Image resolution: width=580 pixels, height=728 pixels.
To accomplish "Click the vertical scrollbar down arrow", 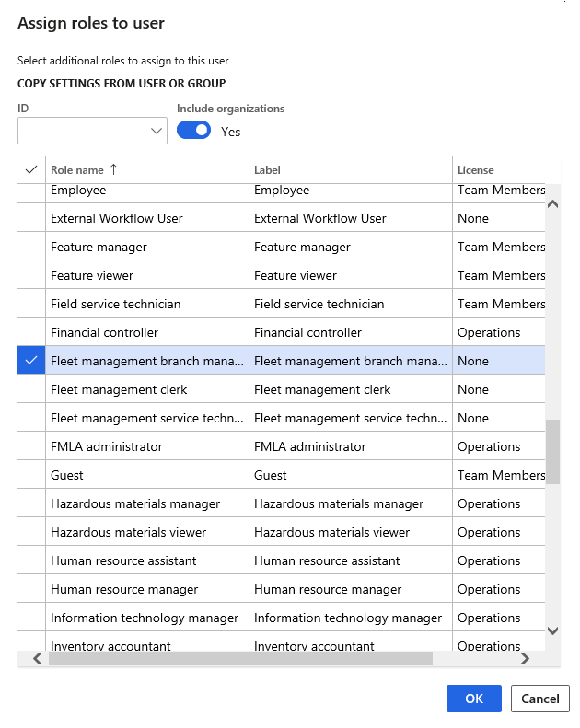I will pos(552,630).
